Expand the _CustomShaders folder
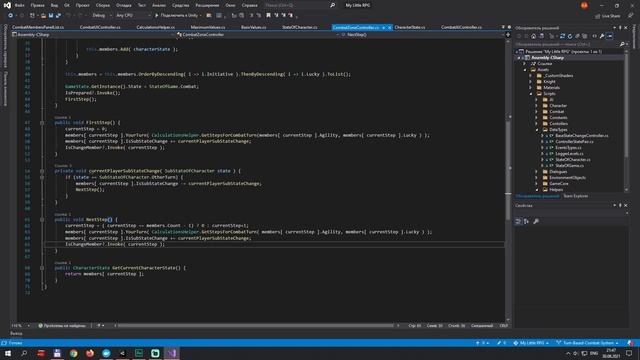 click(531, 76)
